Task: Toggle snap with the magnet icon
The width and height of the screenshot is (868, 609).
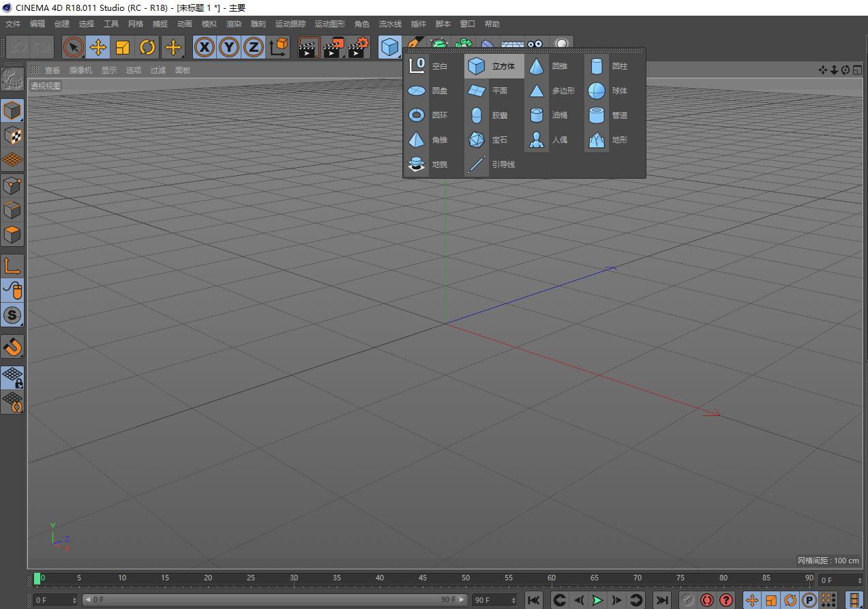Action: pyautogui.click(x=13, y=346)
